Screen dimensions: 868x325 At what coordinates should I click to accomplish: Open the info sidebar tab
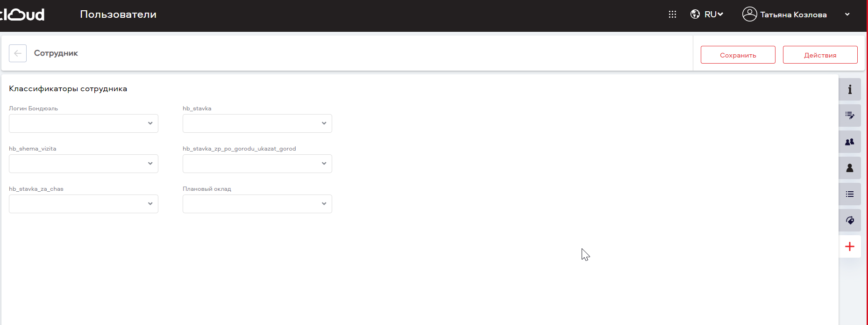pos(850,89)
